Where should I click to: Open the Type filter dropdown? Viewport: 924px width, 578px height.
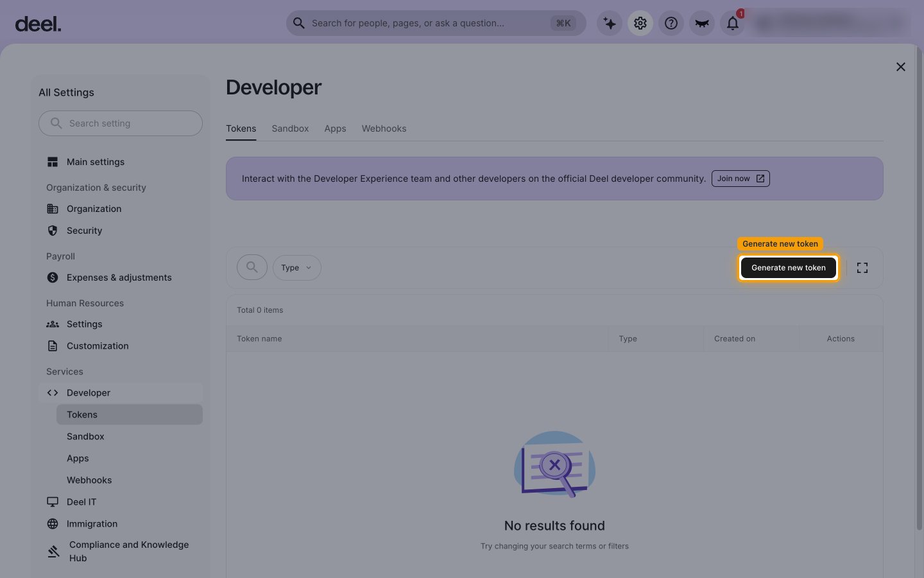pos(296,268)
